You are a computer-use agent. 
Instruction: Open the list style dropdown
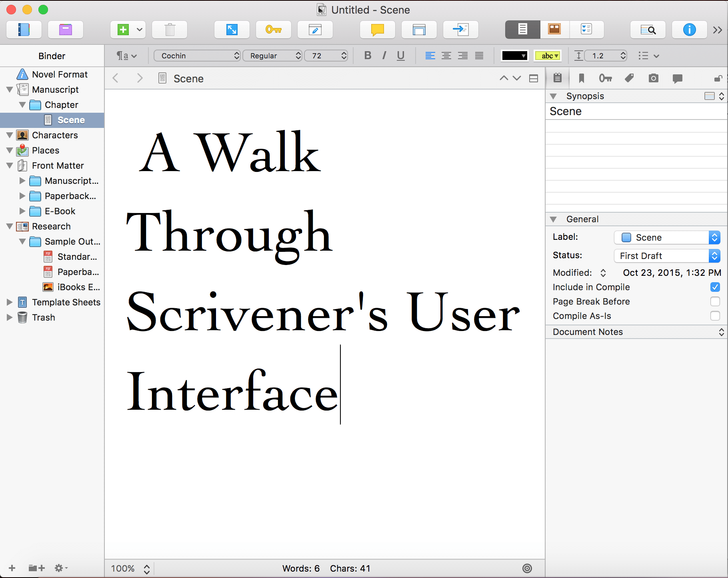tap(648, 56)
